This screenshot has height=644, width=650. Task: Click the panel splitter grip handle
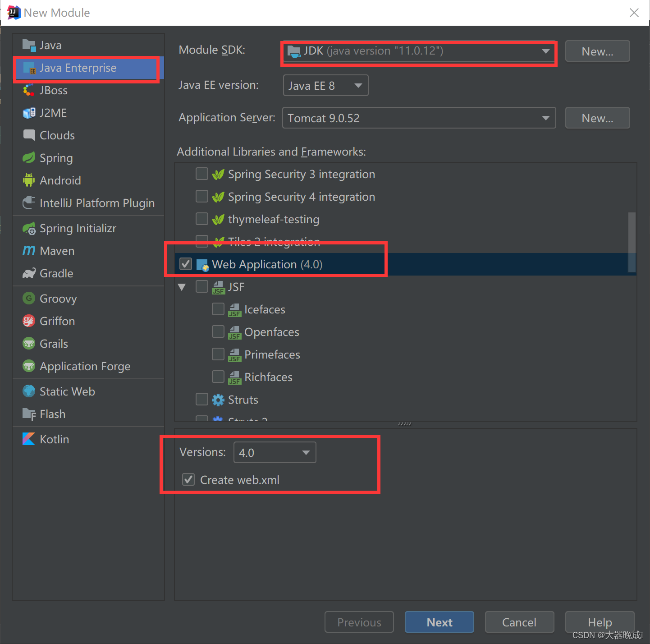405,424
